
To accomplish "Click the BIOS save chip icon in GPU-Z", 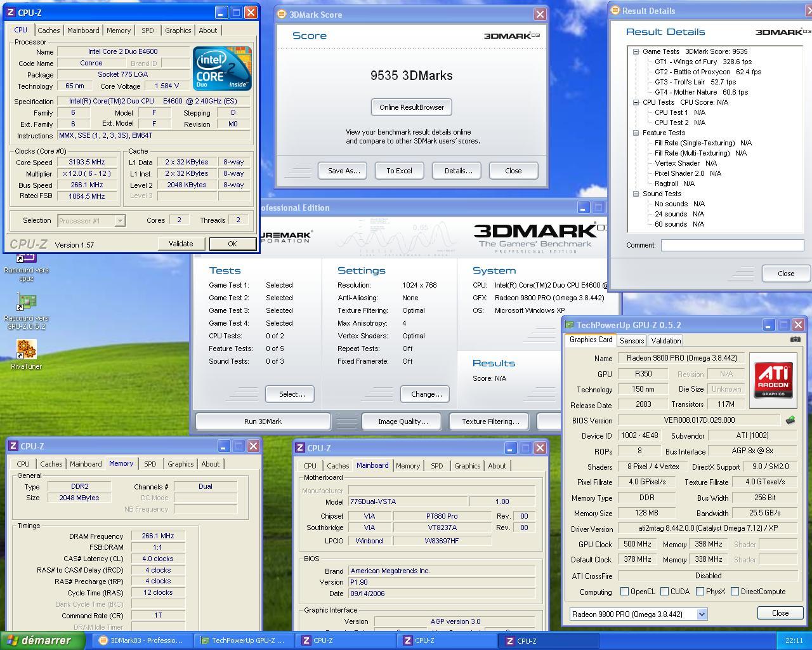I will 790,420.
